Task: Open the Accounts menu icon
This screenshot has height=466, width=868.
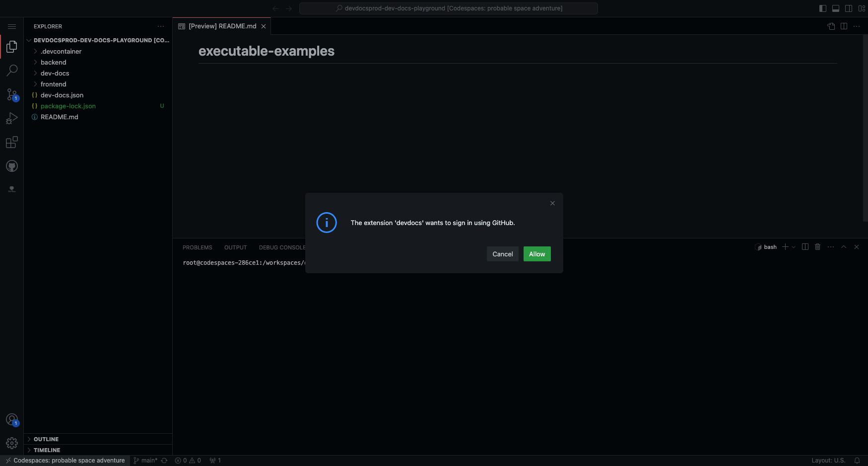Action: pos(12,420)
